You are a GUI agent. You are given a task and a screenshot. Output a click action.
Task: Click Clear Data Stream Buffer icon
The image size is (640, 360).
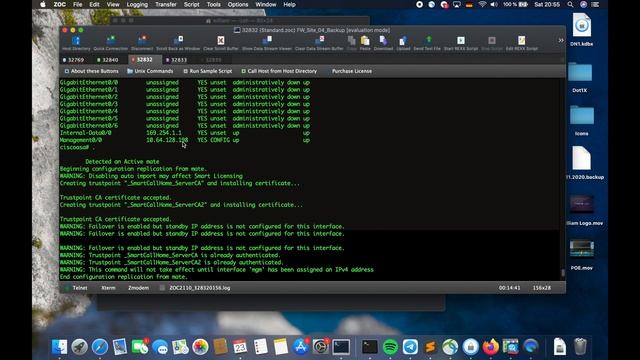tap(319, 43)
